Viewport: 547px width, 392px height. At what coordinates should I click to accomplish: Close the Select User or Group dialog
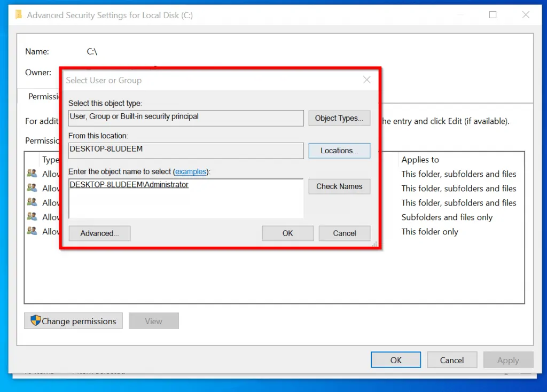(366, 80)
